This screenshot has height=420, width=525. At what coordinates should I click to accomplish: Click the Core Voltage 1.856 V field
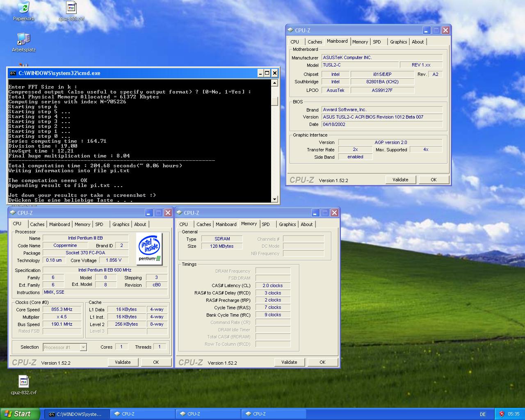(114, 260)
